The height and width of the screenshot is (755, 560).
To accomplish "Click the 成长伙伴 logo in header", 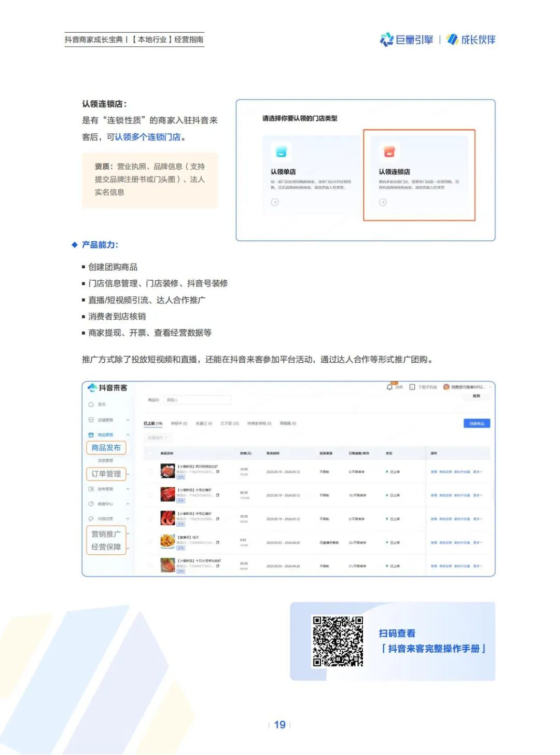I will (x=471, y=39).
